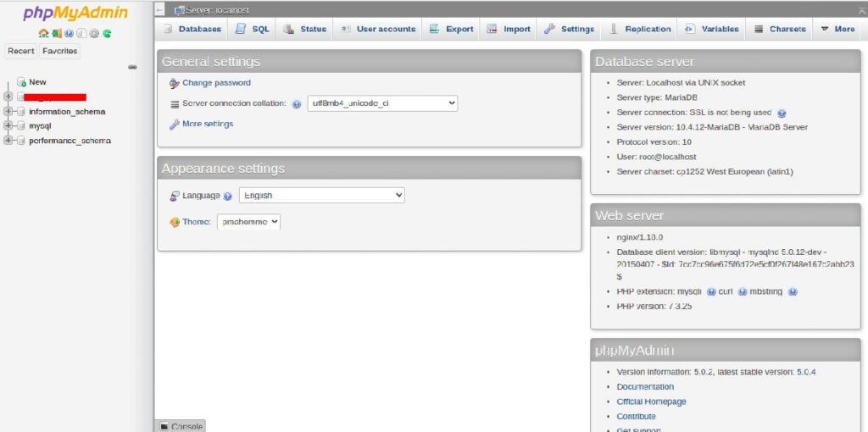Select the mysql database name
This screenshot has height=432, width=868.
point(41,125)
